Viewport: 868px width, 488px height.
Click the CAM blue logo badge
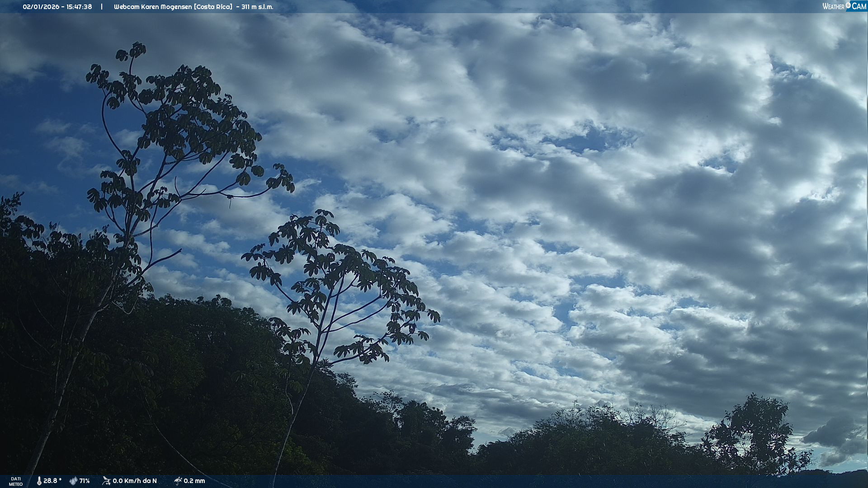[x=859, y=6]
